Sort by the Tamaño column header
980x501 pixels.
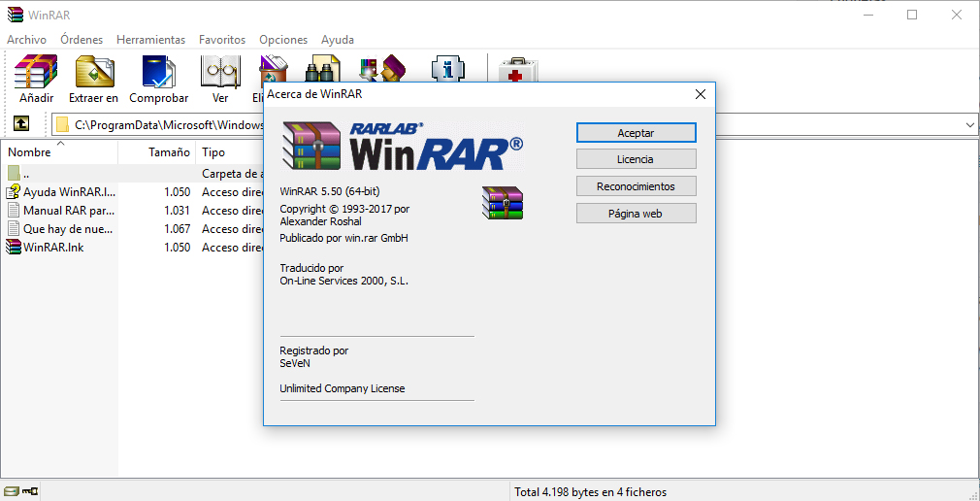[157, 152]
